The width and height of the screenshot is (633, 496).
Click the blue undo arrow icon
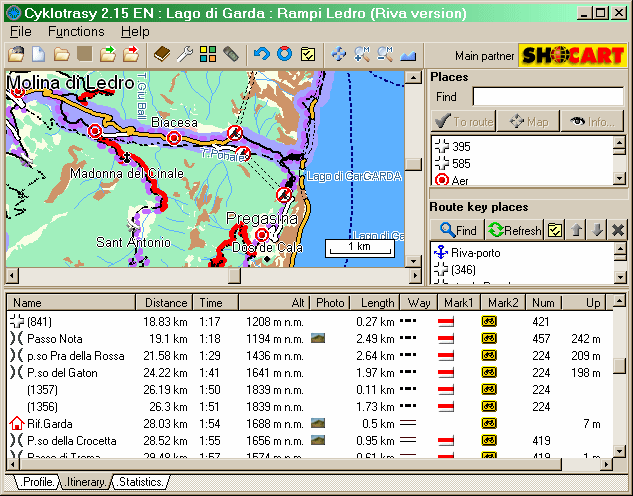pos(262,54)
